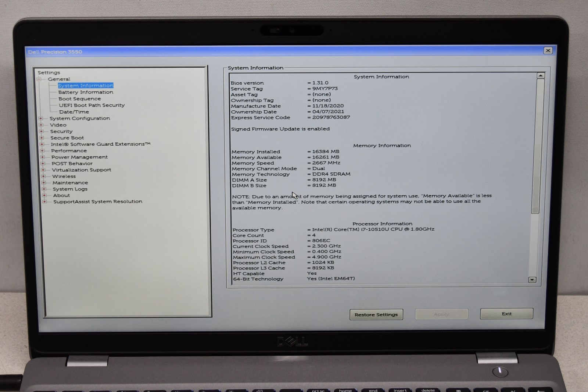Screen dimensions: 588x392
Task: Expand the Wireless node
Action: coord(43,177)
